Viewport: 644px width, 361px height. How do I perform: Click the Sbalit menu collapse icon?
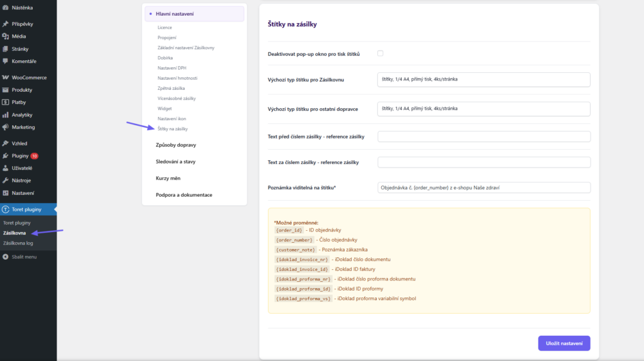click(x=5, y=257)
